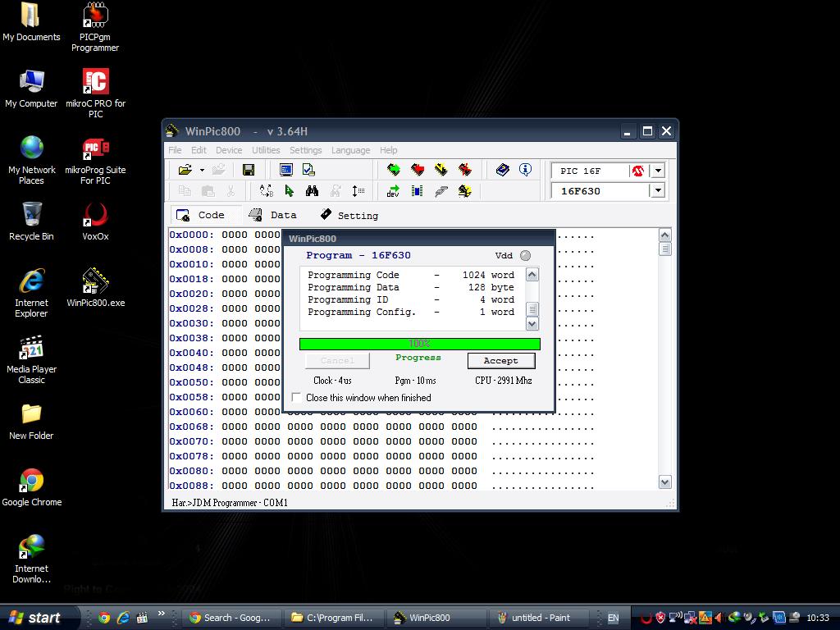Viewport: 840px width, 630px height.
Task: Click the green-arrow Read chip icon
Action: tap(394, 170)
